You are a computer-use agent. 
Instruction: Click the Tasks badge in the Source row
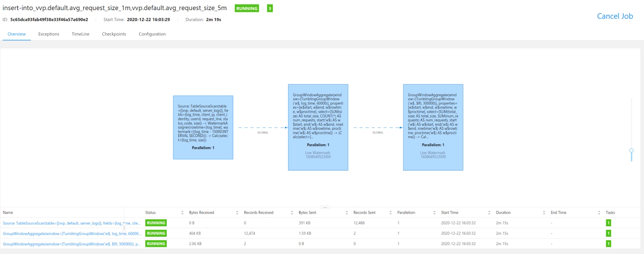[x=608, y=223]
